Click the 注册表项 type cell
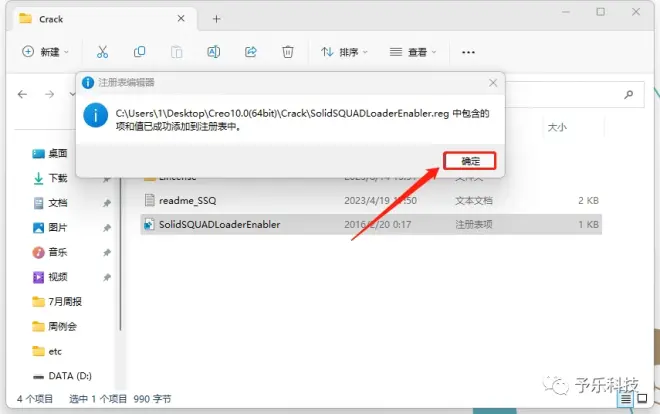 [473, 225]
